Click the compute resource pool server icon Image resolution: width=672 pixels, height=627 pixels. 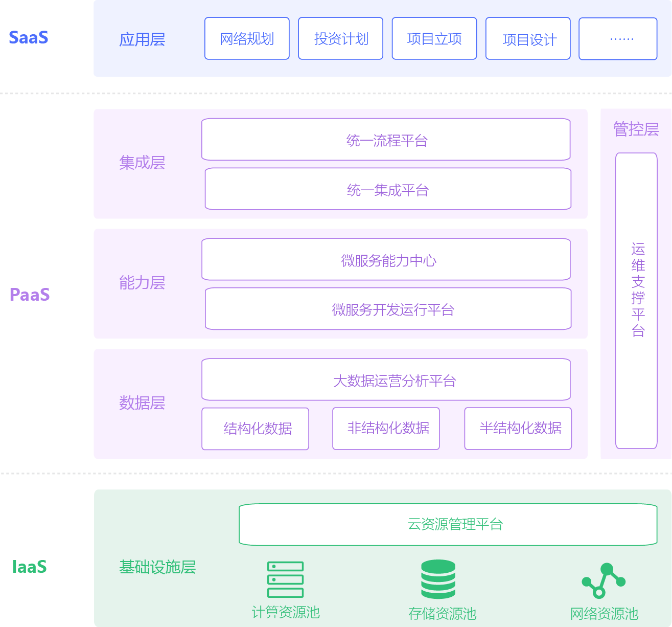pos(285,579)
